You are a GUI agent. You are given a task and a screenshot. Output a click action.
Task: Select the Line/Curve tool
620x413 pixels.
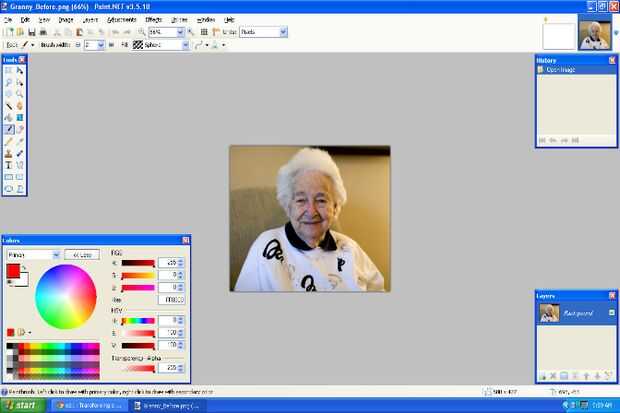[x=19, y=165]
